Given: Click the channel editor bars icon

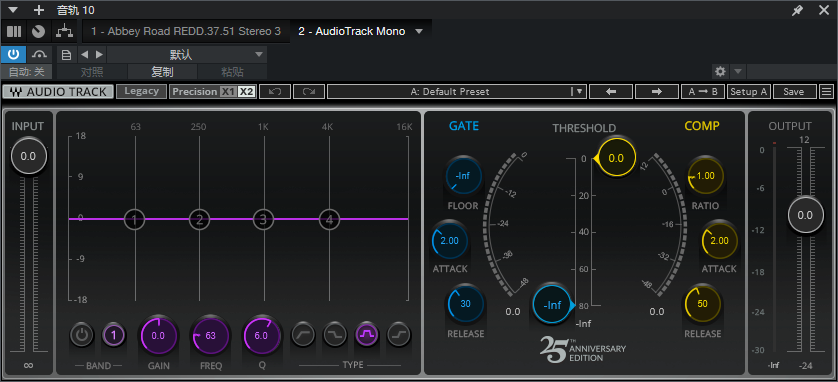Looking at the screenshot, I should click(x=13, y=32).
